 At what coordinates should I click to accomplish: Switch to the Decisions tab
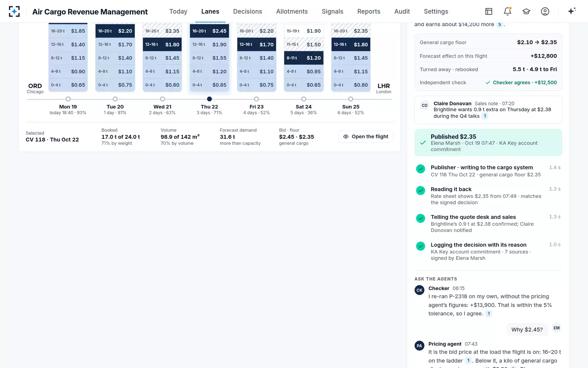[x=247, y=11]
